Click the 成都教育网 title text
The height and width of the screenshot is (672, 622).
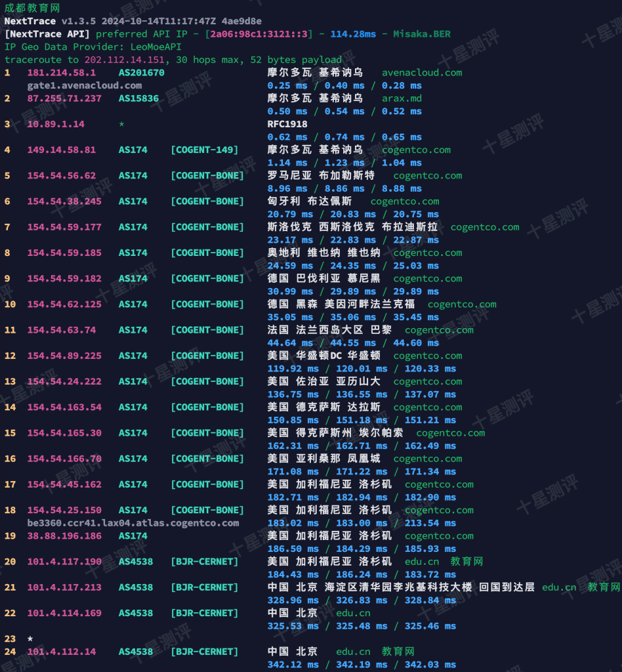pyautogui.click(x=32, y=9)
